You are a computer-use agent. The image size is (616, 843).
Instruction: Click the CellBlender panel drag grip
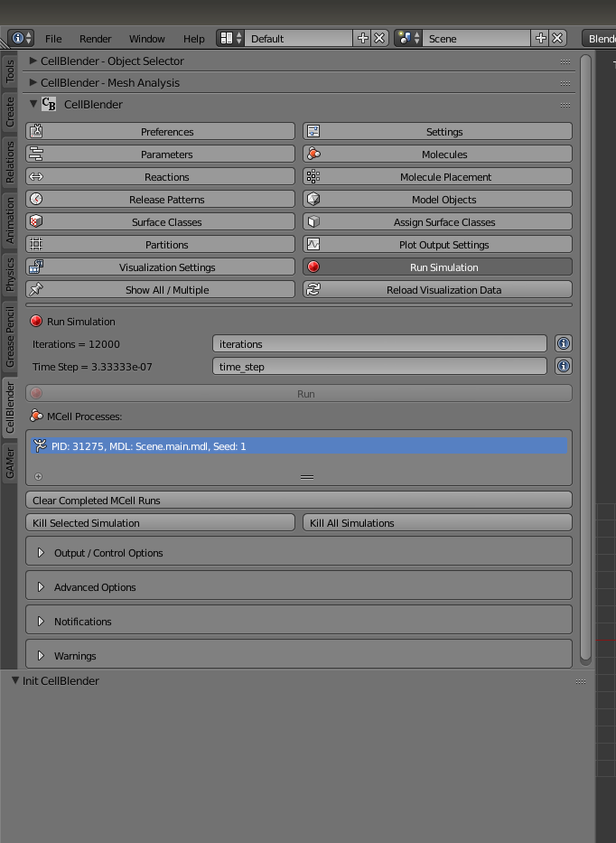point(565,105)
